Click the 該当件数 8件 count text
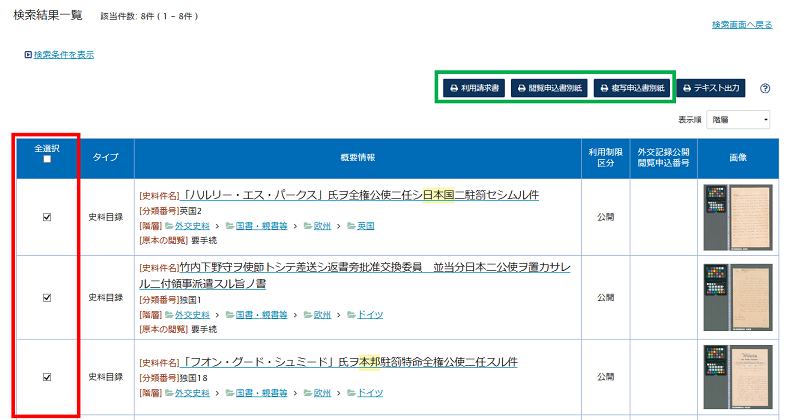The height and width of the screenshot is (420, 787). 149,16
